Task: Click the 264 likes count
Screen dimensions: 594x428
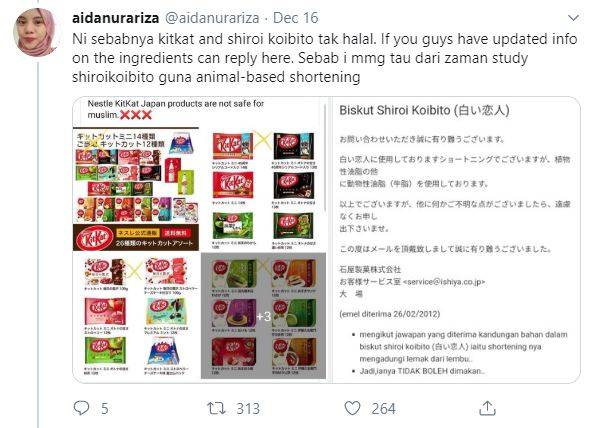Action: pyautogui.click(x=383, y=409)
